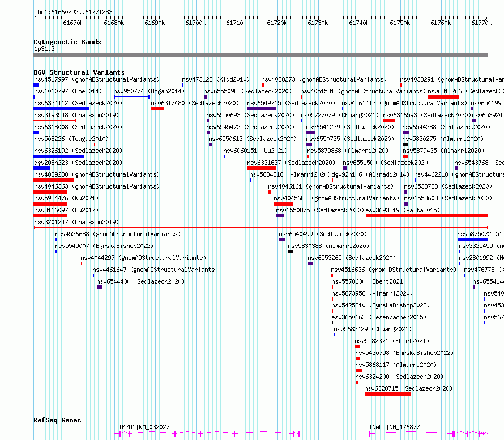Select variant nsv4038273 label

(324, 79)
